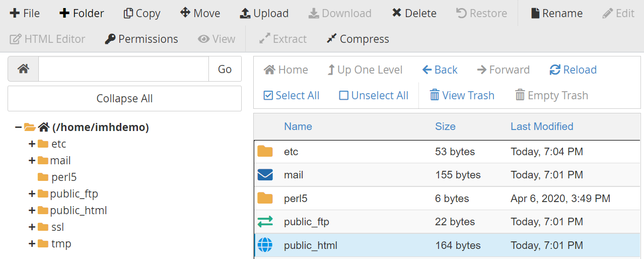This screenshot has height=259, width=644.
Task: Expand the mail folder in tree
Action: 32,161
